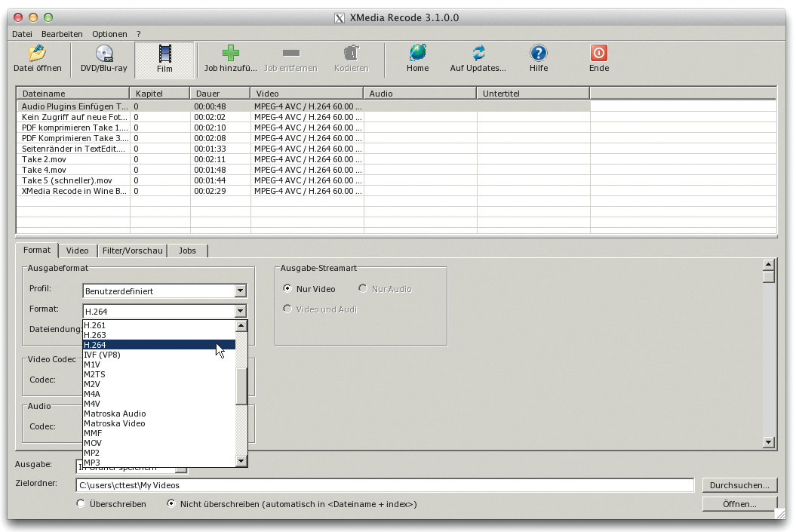This screenshot has width=796, height=532.
Task: Choose the Überschreiben radio option
Action: pyautogui.click(x=81, y=504)
